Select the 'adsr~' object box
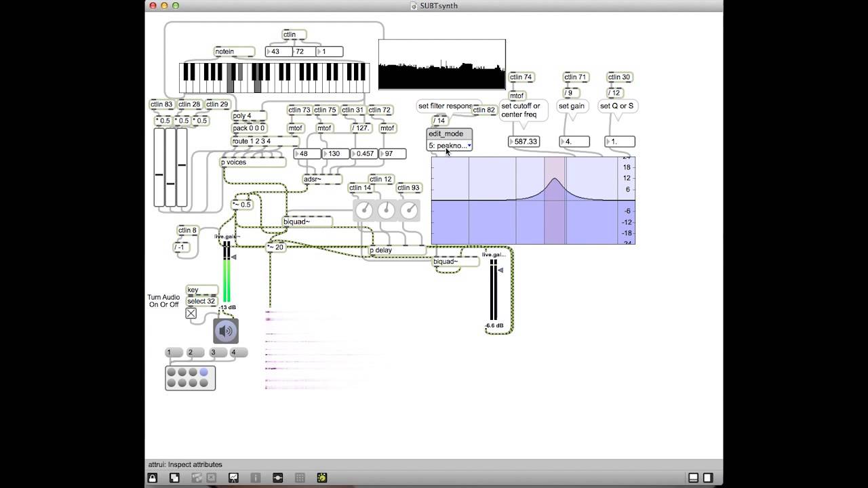The width and height of the screenshot is (868, 488). pyautogui.click(x=322, y=179)
